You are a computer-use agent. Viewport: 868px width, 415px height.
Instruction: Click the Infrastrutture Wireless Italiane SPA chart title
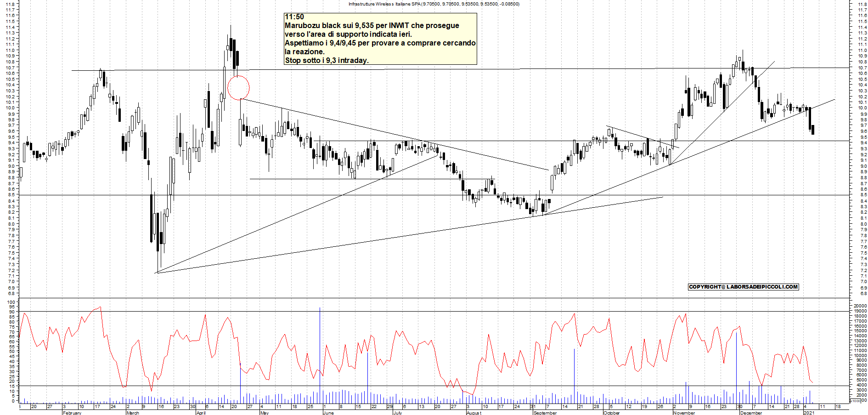coord(434,4)
